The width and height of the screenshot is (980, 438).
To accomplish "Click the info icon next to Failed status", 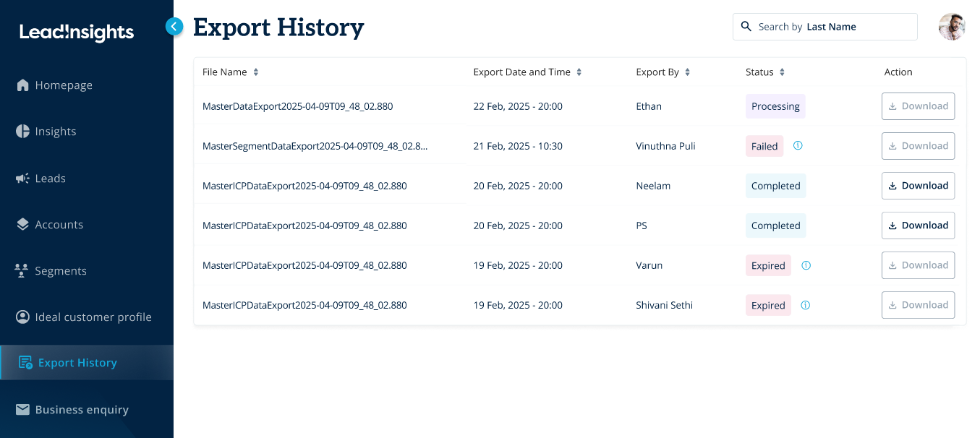I will point(798,145).
